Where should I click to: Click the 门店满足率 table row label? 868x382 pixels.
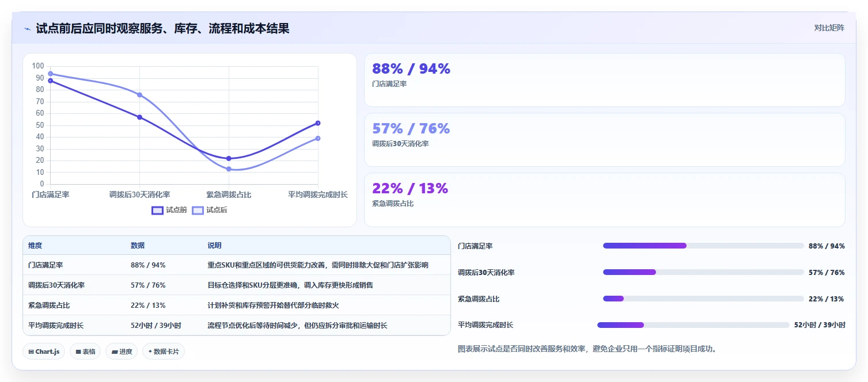tap(46, 265)
